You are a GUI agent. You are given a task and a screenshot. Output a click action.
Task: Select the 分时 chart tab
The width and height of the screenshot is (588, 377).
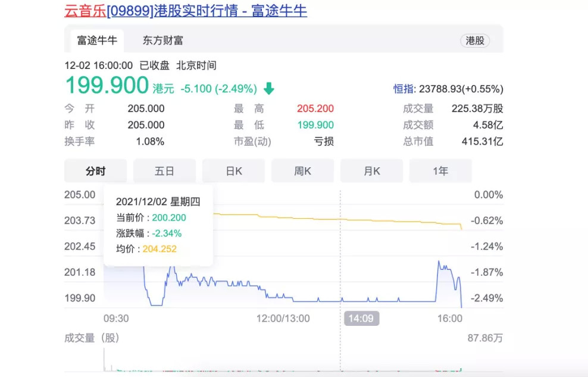[x=96, y=171]
